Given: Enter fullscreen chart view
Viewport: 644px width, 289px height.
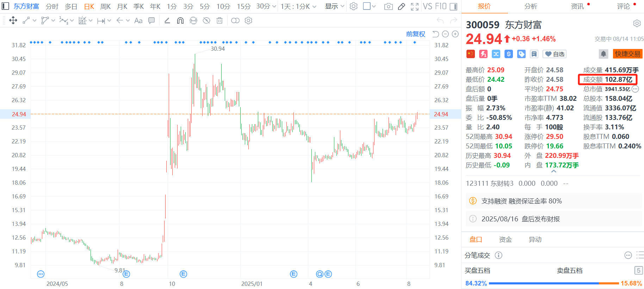Looking at the screenshot, I should 415,6.
